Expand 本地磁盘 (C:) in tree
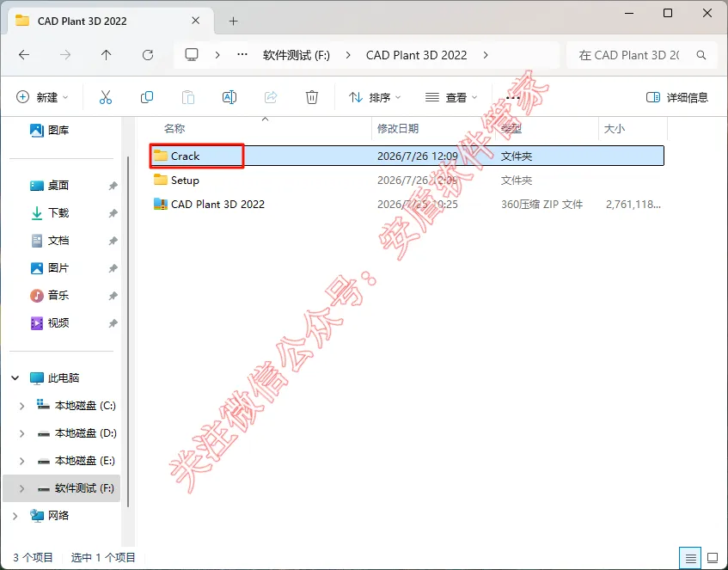Image resolution: width=728 pixels, height=570 pixels. pyautogui.click(x=21, y=406)
